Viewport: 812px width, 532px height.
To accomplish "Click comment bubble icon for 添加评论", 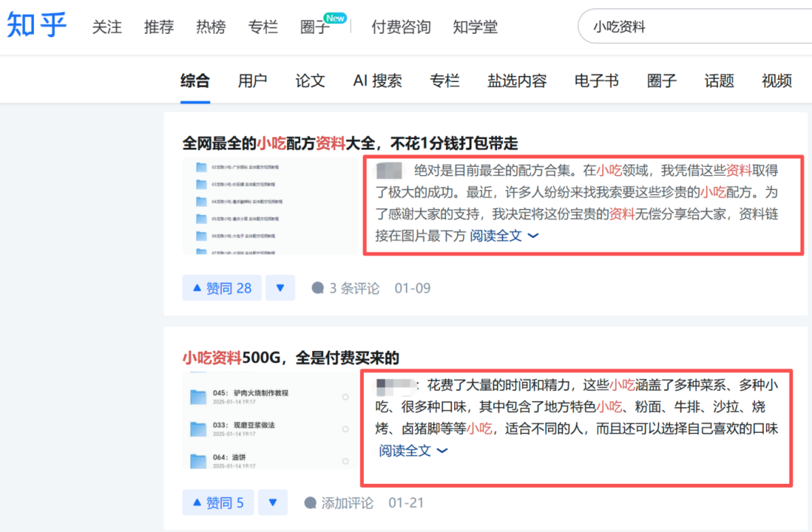I will [311, 503].
